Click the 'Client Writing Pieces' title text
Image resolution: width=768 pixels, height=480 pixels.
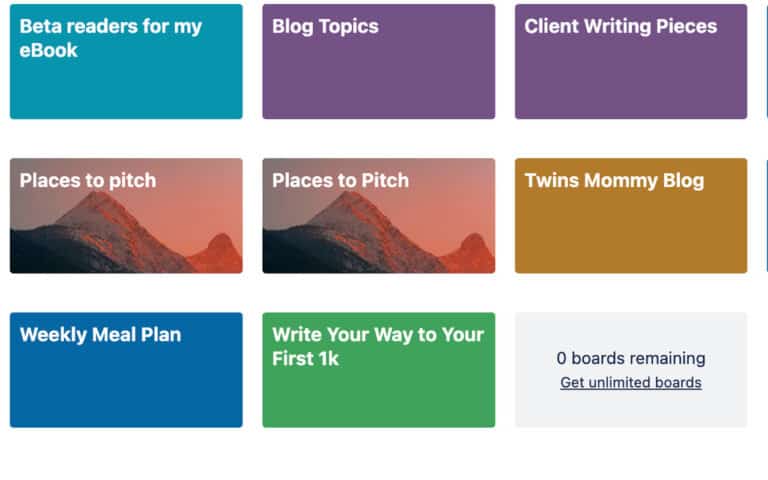(x=621, y=26)
